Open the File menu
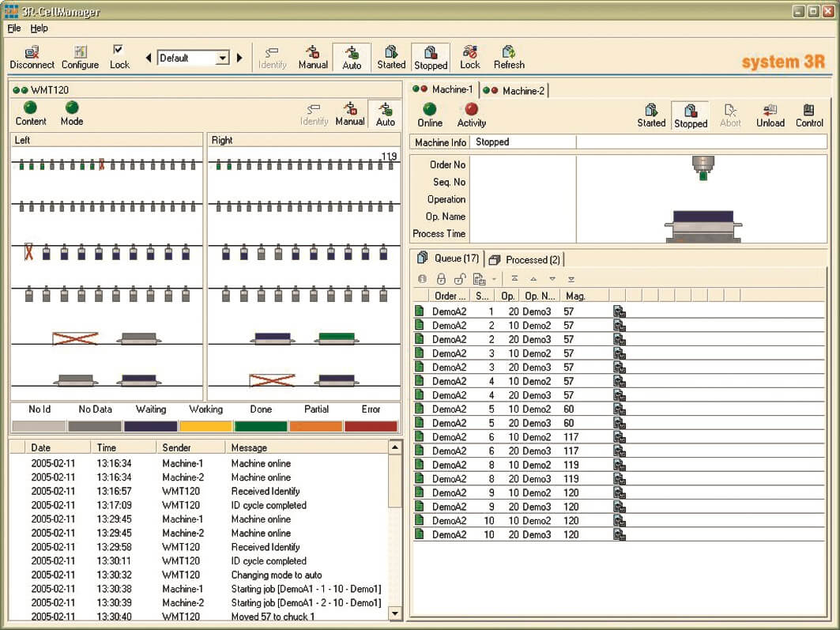 click(14, 28)
